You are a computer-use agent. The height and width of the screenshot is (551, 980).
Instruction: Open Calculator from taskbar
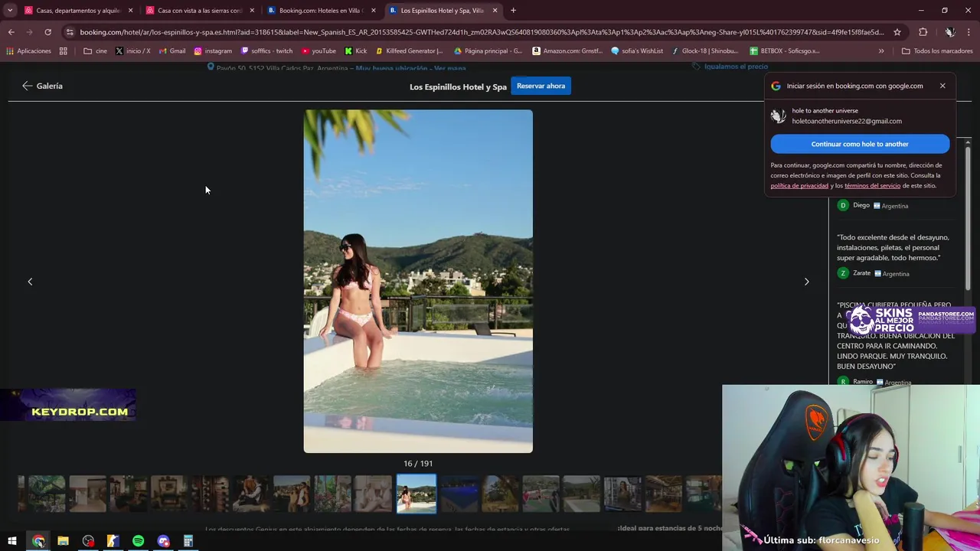point(188,541)
